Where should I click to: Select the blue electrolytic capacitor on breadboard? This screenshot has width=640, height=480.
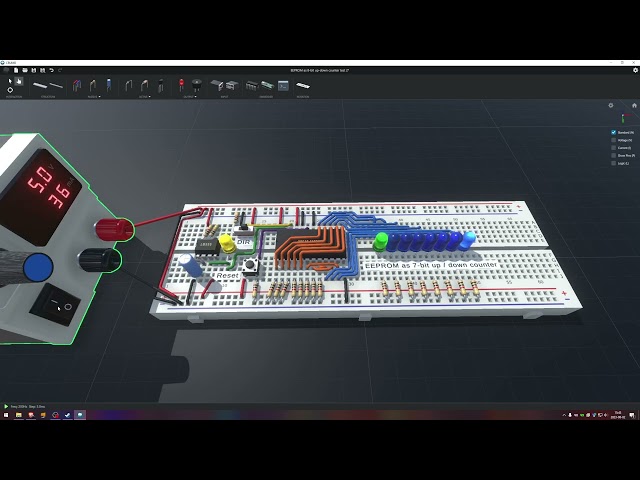(190, 265)
